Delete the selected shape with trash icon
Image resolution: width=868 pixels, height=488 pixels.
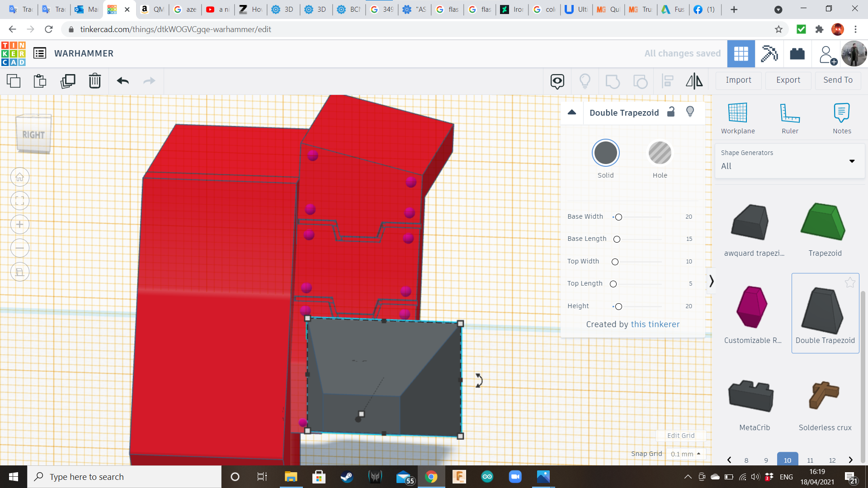pos(94,81)
